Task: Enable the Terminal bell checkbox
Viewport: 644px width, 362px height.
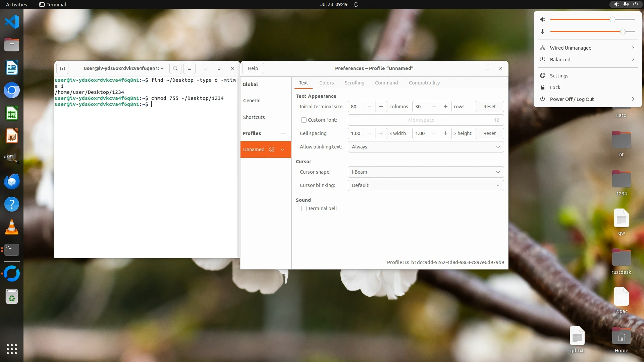Action: [x=304, y=208]
